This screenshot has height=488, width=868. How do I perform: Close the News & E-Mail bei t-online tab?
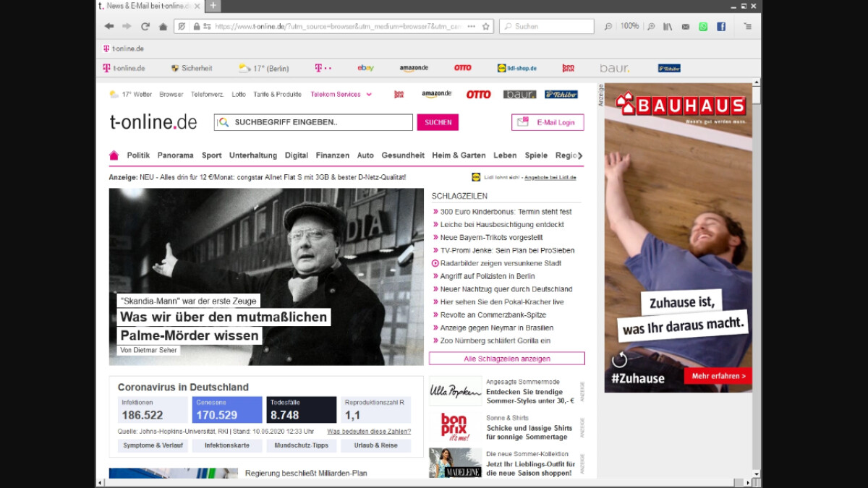197,6
